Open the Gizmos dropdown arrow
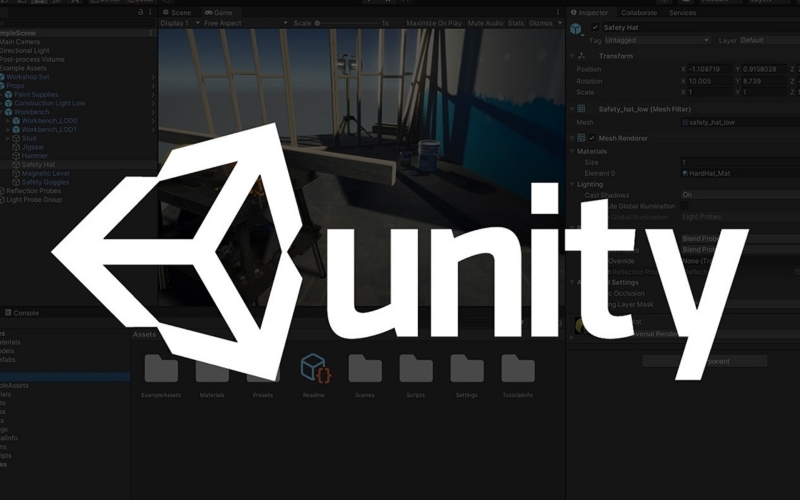The height and width of the screenshot is (500, 800). click(x=560, y=23)
